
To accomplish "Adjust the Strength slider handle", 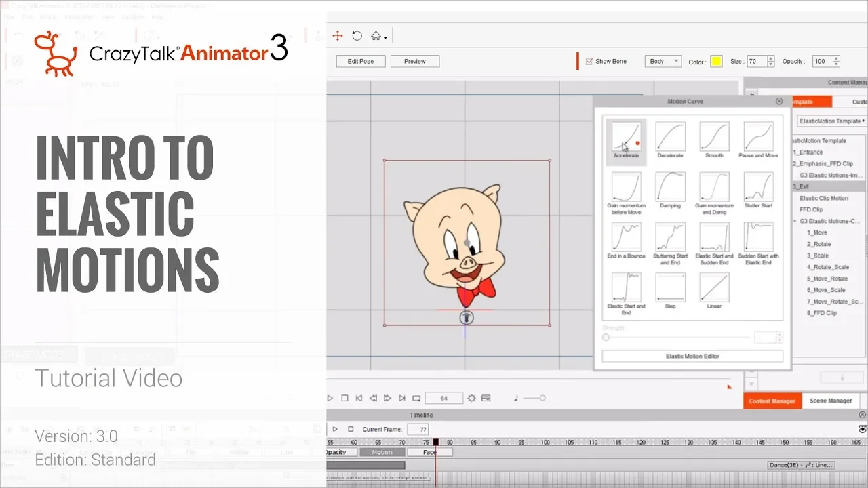I will pos(606,337).
